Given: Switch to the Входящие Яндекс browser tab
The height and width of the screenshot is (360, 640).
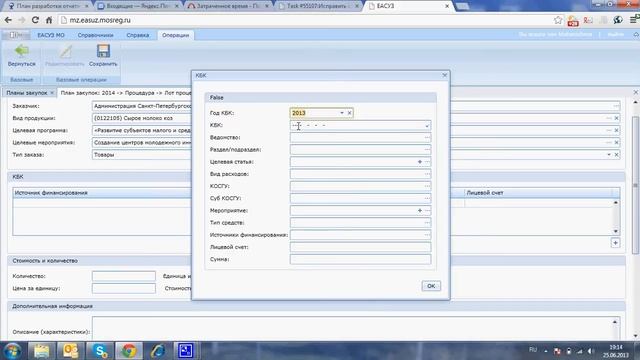Looking at the screenshot, I should point(139,6).
